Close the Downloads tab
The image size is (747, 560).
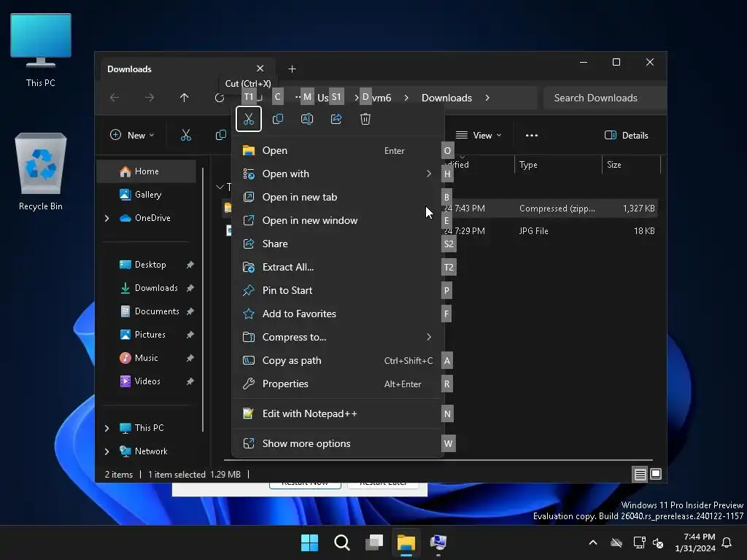260,69
